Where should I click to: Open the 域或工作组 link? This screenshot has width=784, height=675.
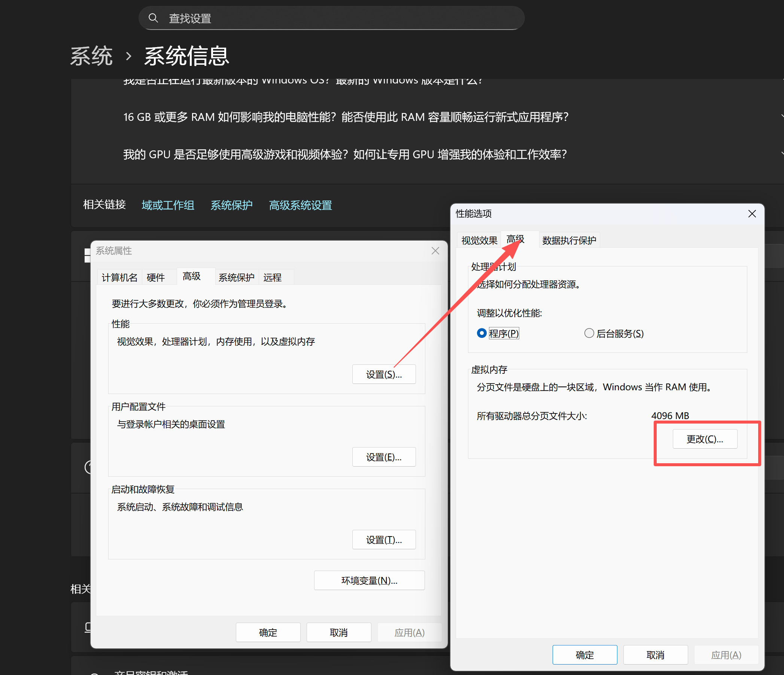tap(168, 205)
